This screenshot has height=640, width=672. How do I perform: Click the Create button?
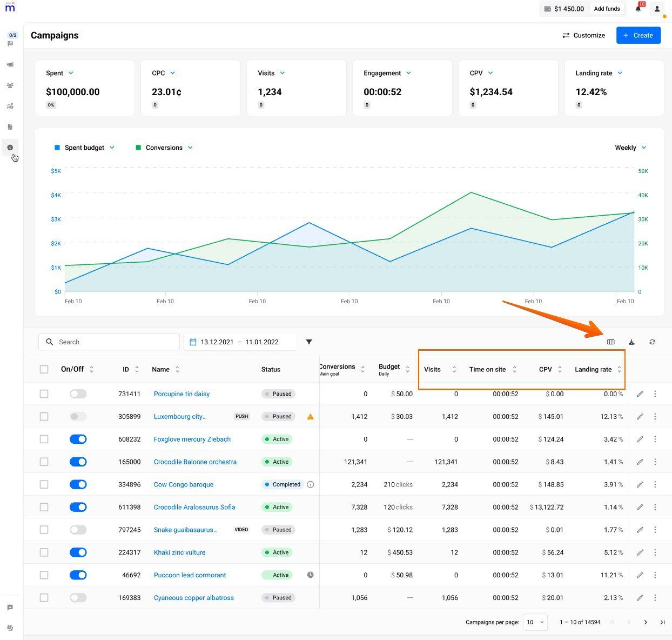tap(638, 35)
